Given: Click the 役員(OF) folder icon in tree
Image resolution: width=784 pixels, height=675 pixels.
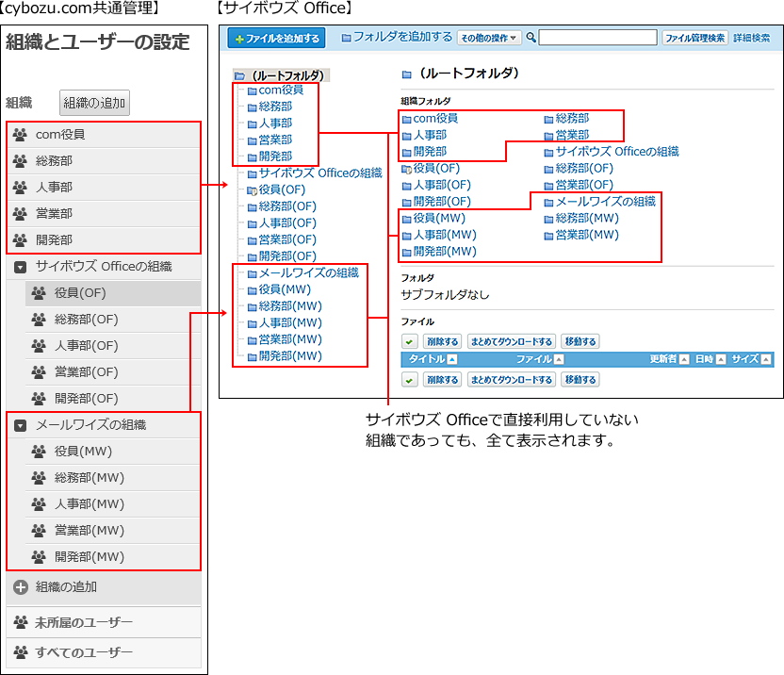Looking at the screenshot, I should click(x=252, y=190).
